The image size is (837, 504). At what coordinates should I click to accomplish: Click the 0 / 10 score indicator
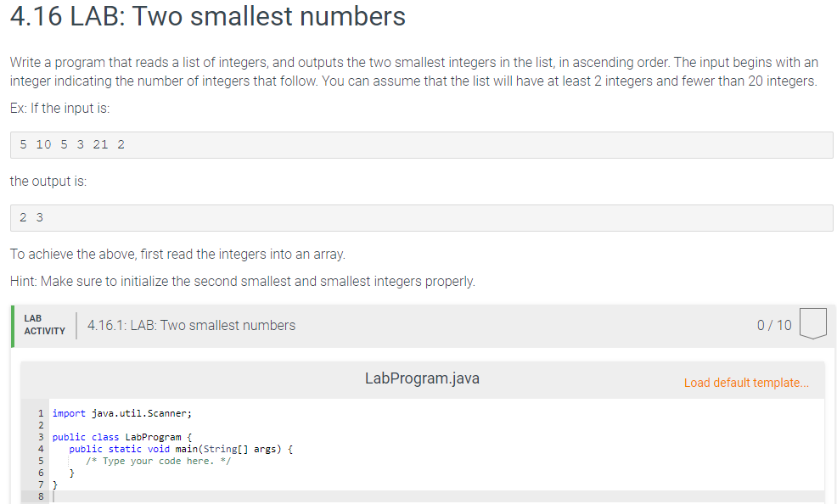[x=774, y=325]
